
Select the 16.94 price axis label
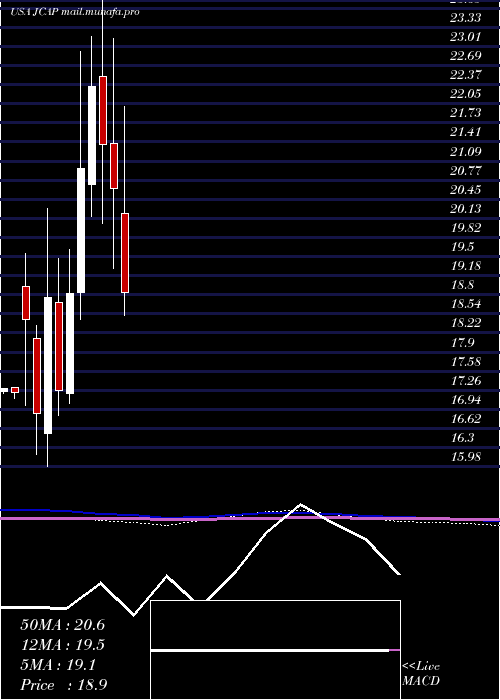tap(466, 400)
